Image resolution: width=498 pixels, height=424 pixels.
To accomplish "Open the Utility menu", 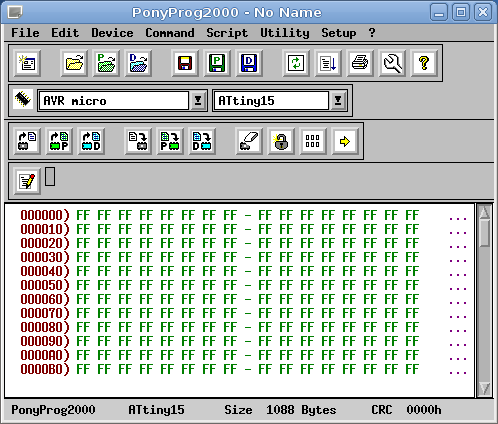I will tap(285, 33).
